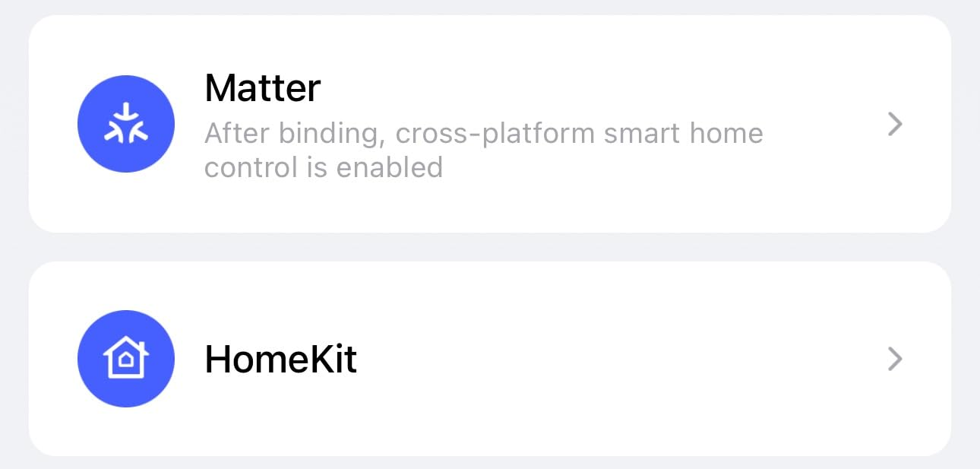Click the right arrow next to Matter
The image size is (980, 469).
pos(895,124)
